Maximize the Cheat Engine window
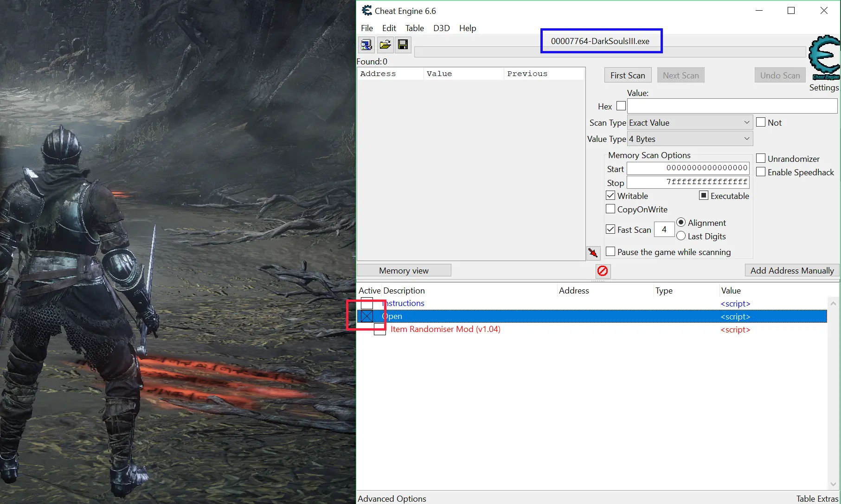 point(791,11)
